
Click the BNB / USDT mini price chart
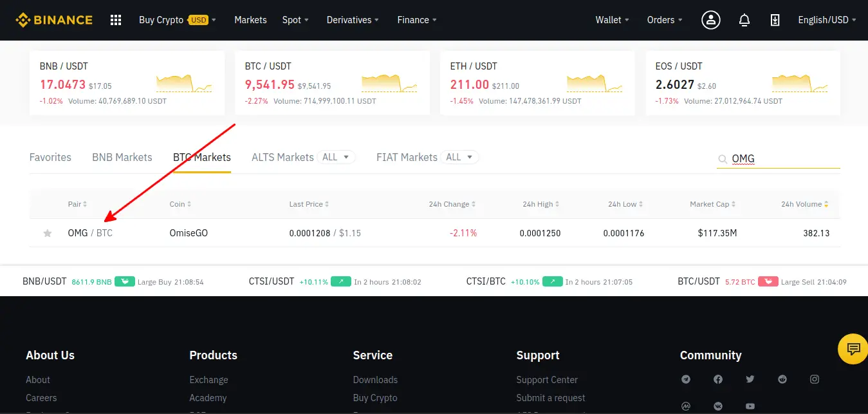[x=184, y=83]
